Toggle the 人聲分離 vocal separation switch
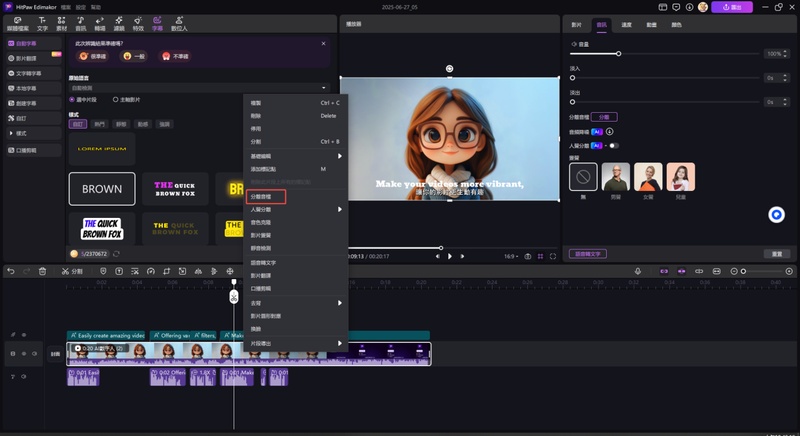 pos(613,145)
